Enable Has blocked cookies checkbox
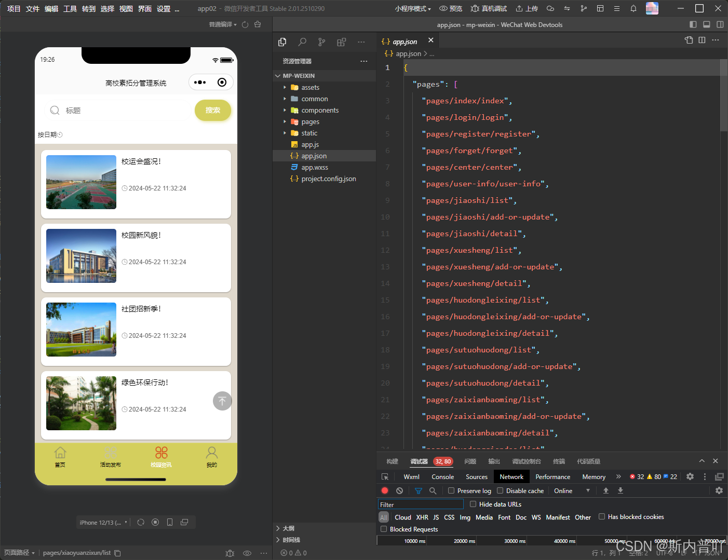This screenshot has width=728, height=560. click(602, 516)
